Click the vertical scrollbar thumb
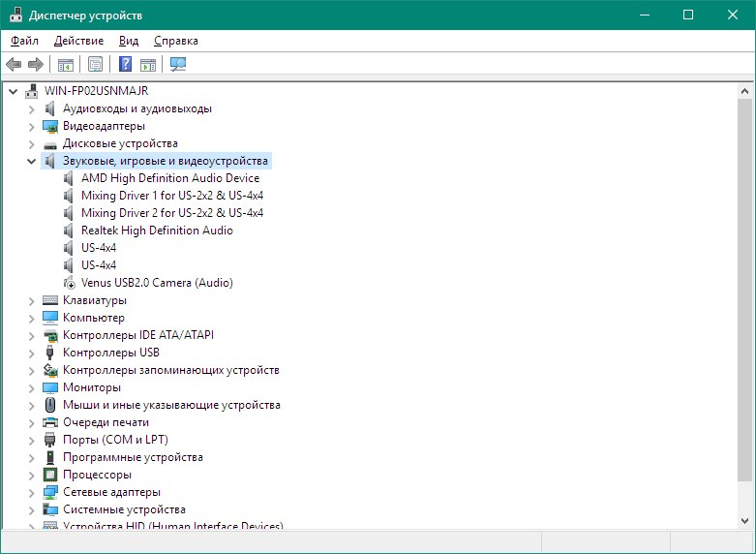Viewport: 756px width, 554px height. (x=744, y=290)
